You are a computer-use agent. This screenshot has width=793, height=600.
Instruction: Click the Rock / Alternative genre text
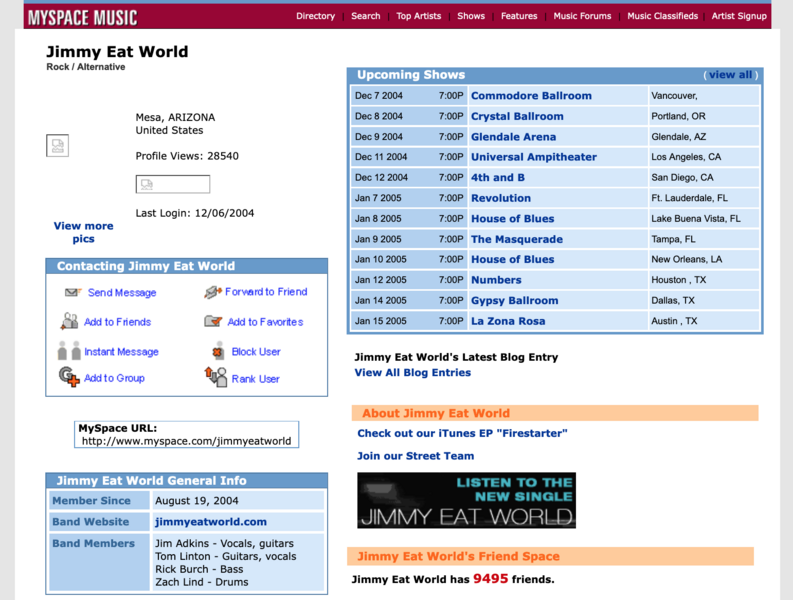point(85,67)
